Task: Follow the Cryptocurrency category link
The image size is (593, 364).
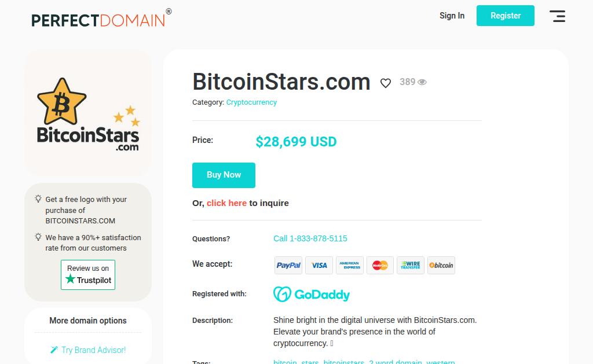Action: 251,102
